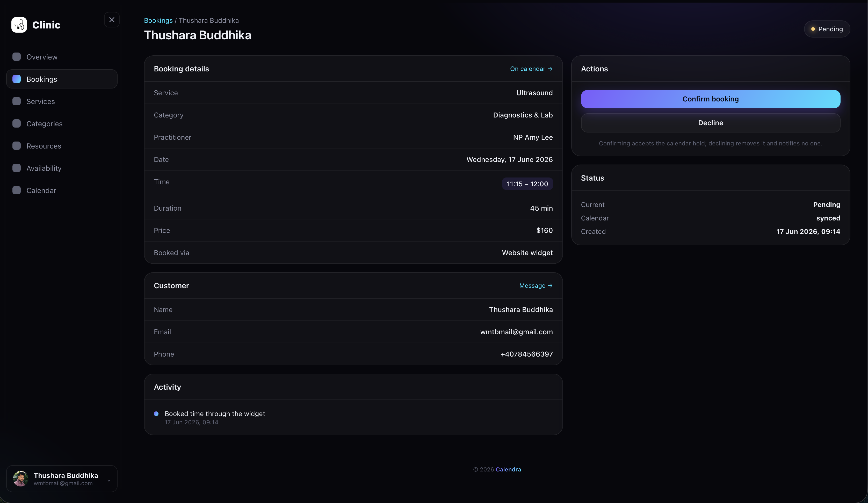Screen dimensions: 868x503
Task: Click the Resources sidebar icon
Action: 17,146
